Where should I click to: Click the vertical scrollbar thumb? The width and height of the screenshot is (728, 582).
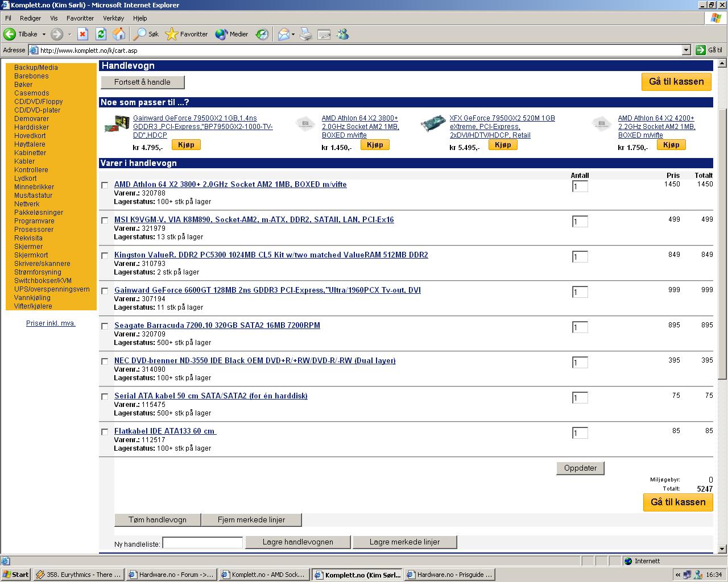[x=722, y=244]
